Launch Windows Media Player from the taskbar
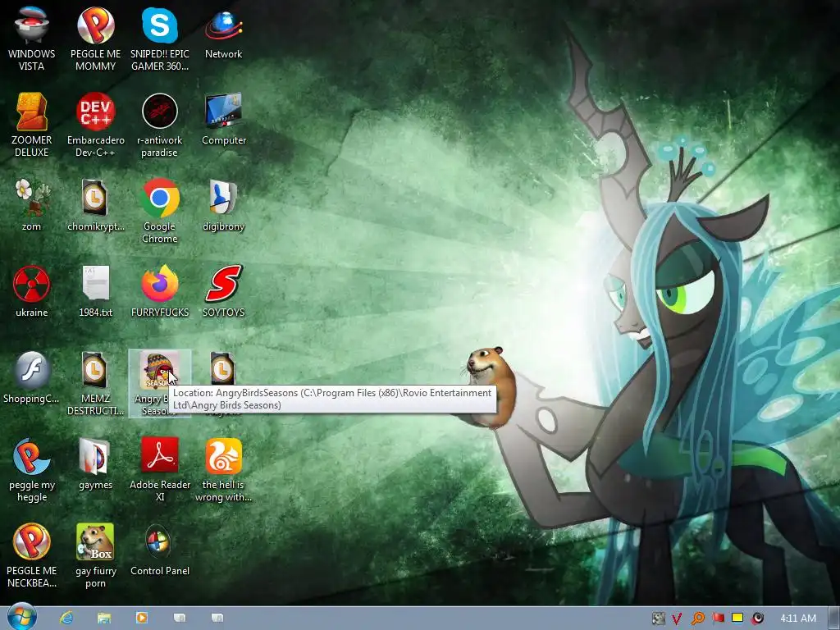Screen dimensions: 840x630 (141, 619)
